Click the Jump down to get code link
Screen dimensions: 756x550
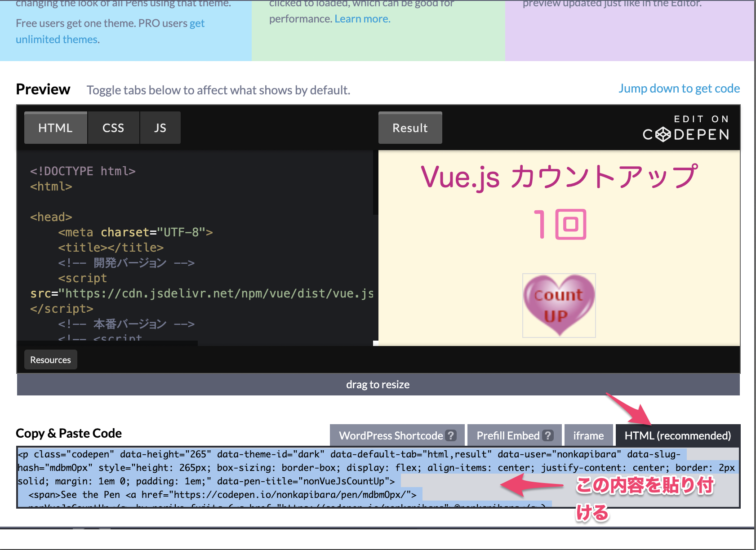[x=679, y=88]
